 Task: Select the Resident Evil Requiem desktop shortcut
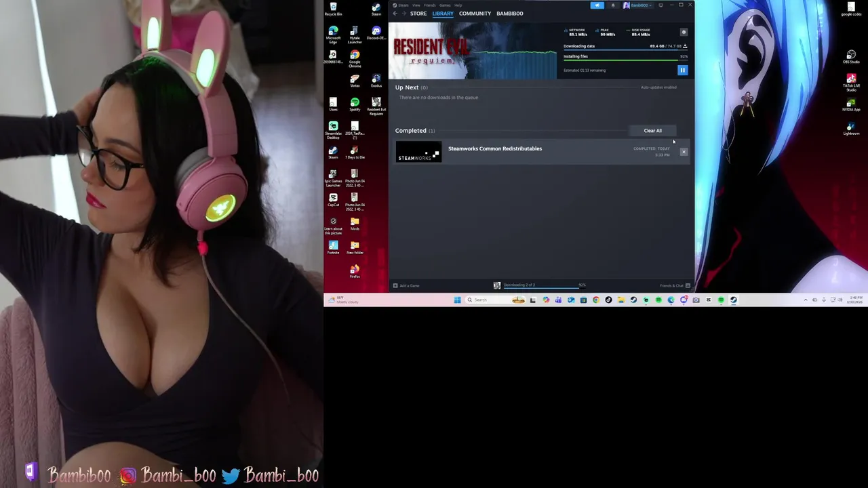pos(376,106)
